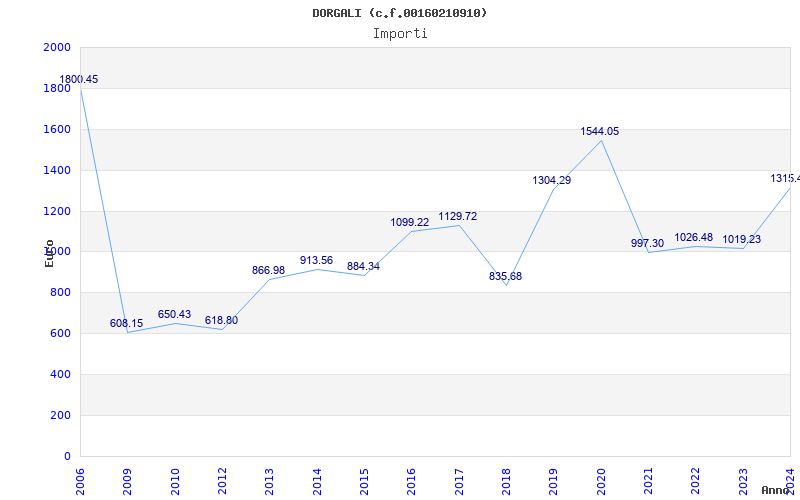Click the 2009 x-axis year label

pos(128,481)
